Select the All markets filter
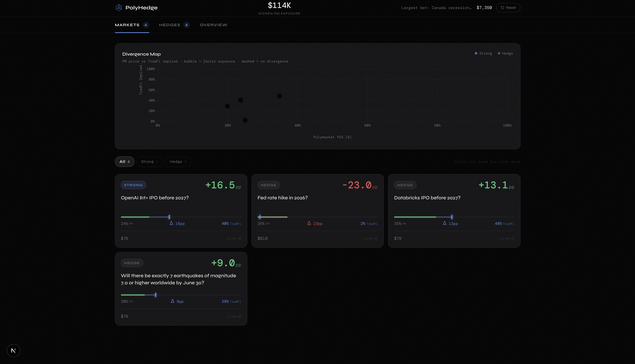635x364 pixels. tap(124, 162)
